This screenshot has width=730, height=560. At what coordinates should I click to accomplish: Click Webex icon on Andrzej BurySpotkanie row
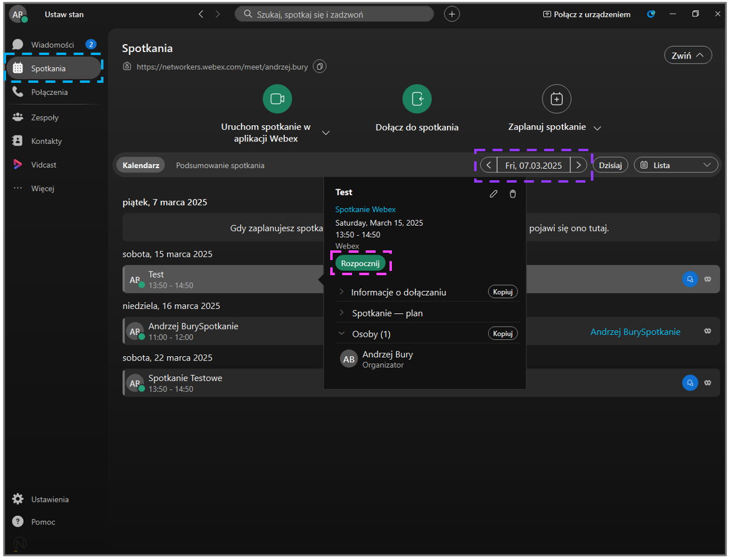tap(708, 331)
